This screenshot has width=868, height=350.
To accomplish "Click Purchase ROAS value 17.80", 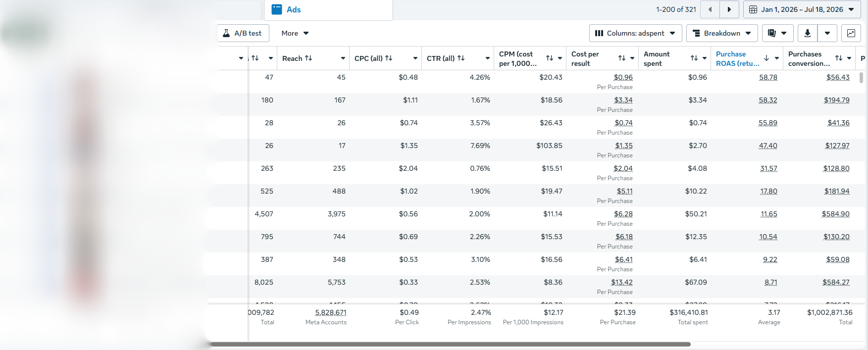I will click(768, 191).
